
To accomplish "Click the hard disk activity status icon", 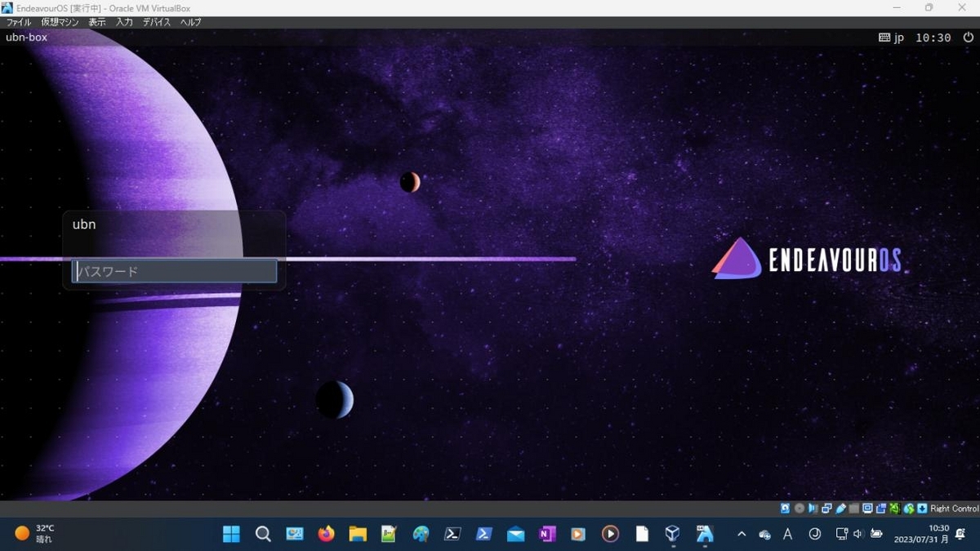I will click(x=785, y=508).
